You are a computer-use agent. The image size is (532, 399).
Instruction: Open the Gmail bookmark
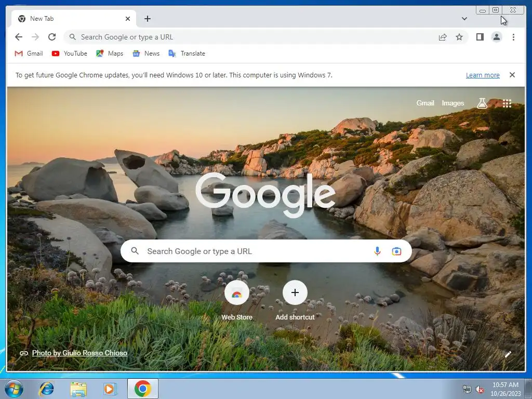pos(29,54)
